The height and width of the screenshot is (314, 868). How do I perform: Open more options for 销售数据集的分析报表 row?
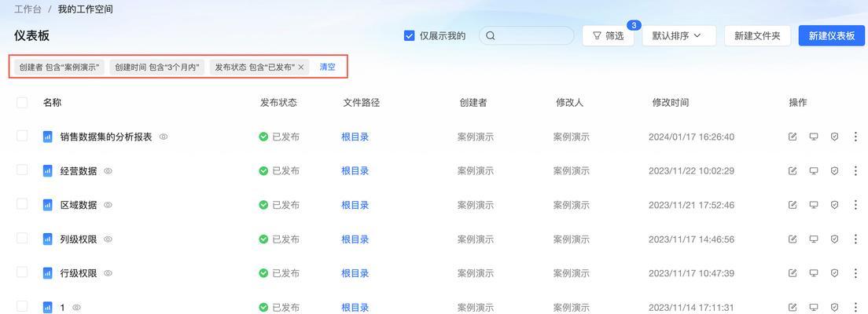click(856, 137)
